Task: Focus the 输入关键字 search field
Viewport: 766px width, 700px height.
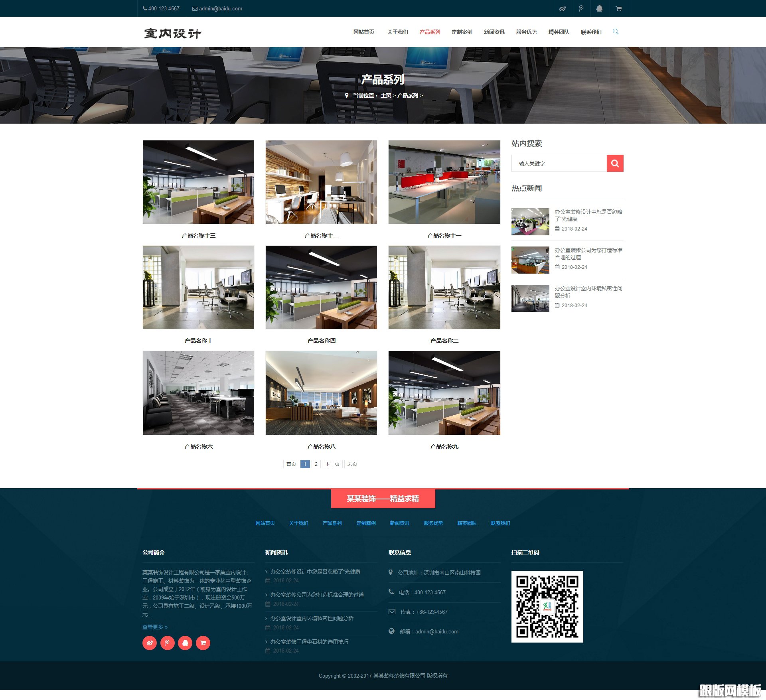Action: pos(559,164)
